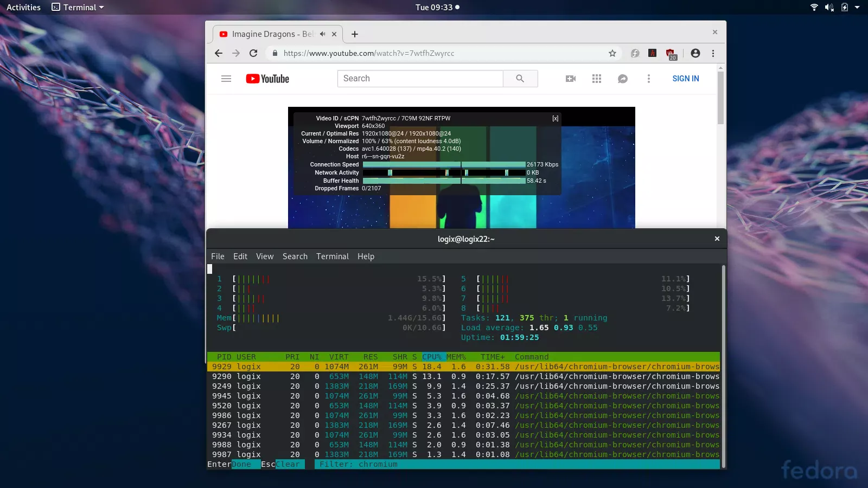
Task: Open the Terminal dropdown in the top bar
Action: coord(76,7)
